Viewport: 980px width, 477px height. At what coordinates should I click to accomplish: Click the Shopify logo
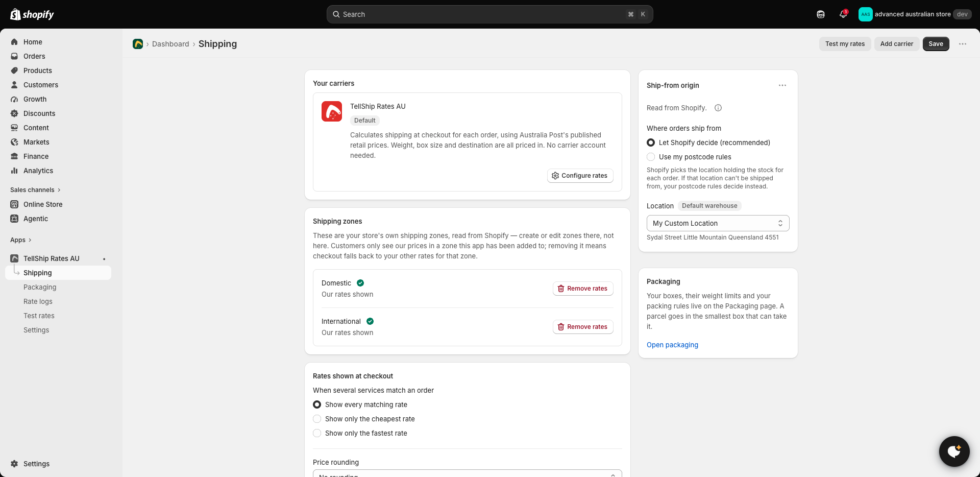click(32, 14)
